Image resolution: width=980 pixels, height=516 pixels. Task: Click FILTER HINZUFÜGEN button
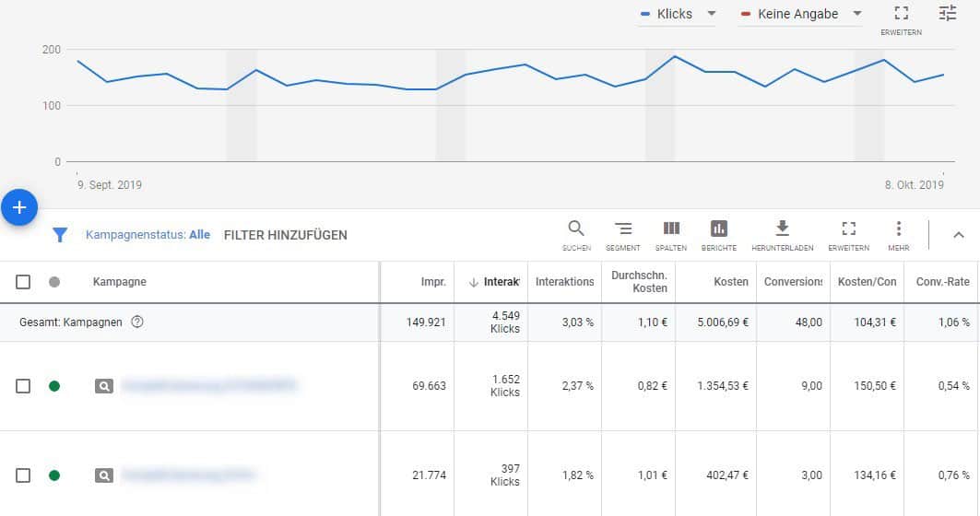286,235
